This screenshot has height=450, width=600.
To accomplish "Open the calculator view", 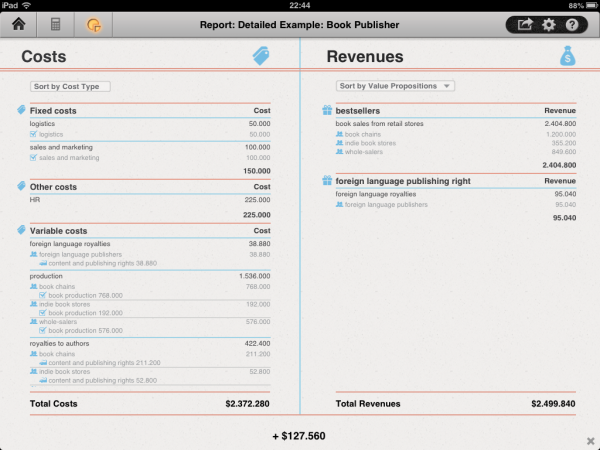I will point(56,25).
